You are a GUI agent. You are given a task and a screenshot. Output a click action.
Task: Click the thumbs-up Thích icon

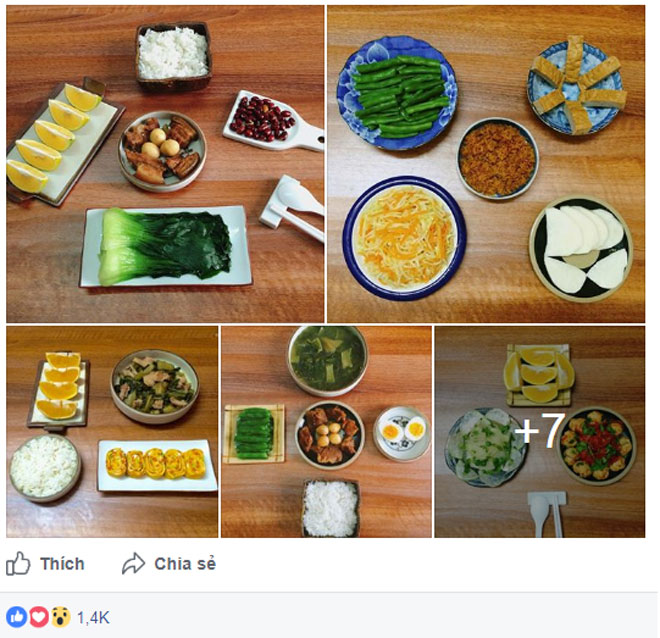click(18, 564)
